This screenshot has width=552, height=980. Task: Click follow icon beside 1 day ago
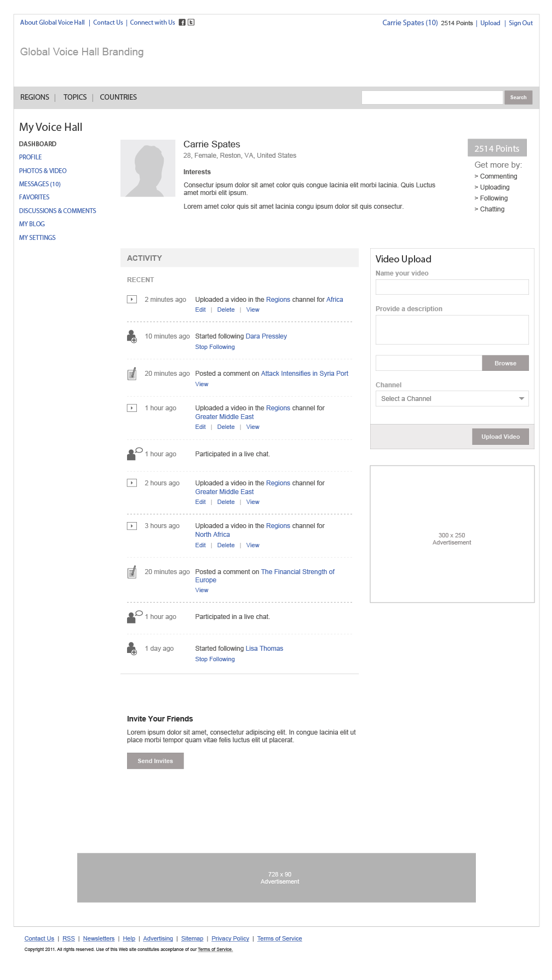tap(132, 649)
